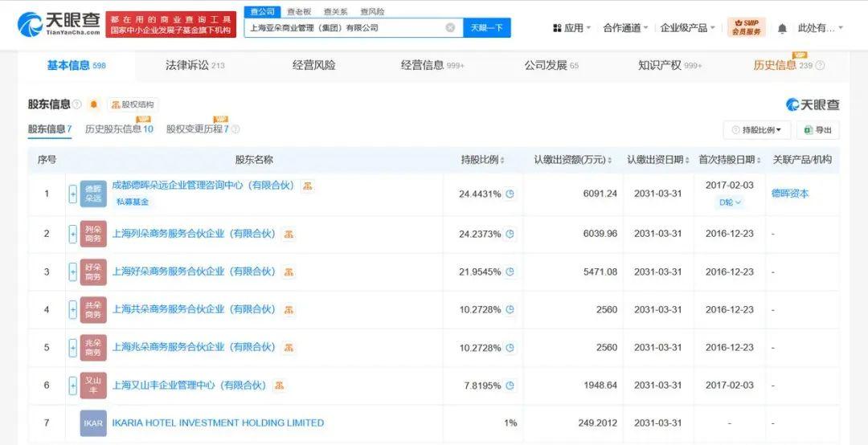868x445 pixels.
Task: Click the 德晖朵远 company logo thumbnail
Action: point(93,194)
